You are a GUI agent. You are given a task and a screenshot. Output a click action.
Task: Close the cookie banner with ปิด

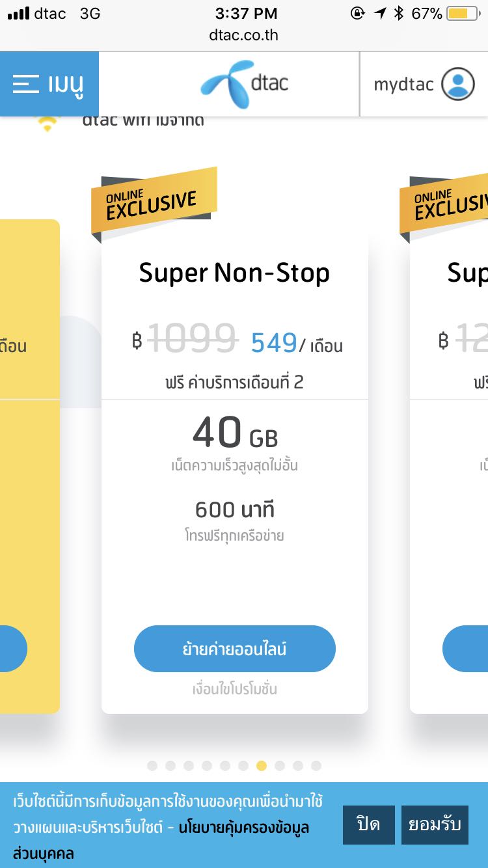click(x=368, y=824)
